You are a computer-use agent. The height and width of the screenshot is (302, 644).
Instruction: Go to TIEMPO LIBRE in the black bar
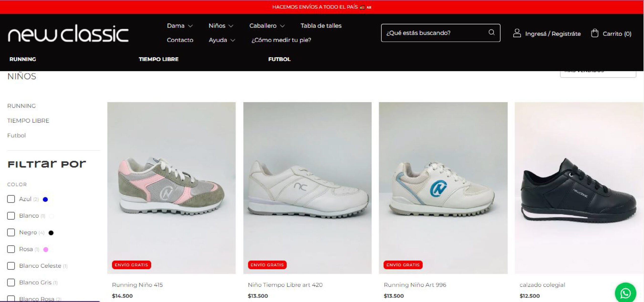coord(158,59)
